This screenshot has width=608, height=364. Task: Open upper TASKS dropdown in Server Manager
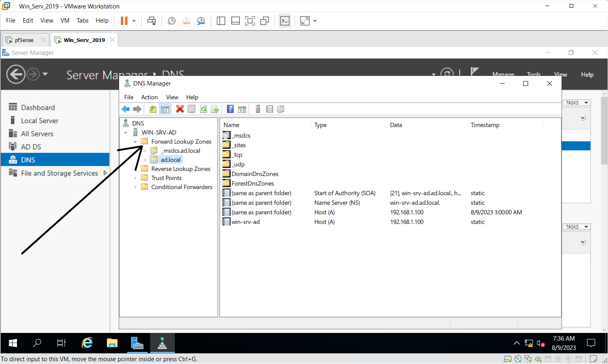[577, 103]
